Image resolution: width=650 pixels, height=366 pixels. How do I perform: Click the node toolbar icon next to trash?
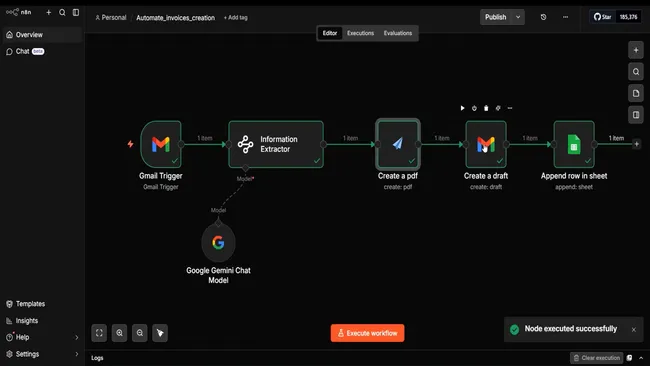(498, 108)
